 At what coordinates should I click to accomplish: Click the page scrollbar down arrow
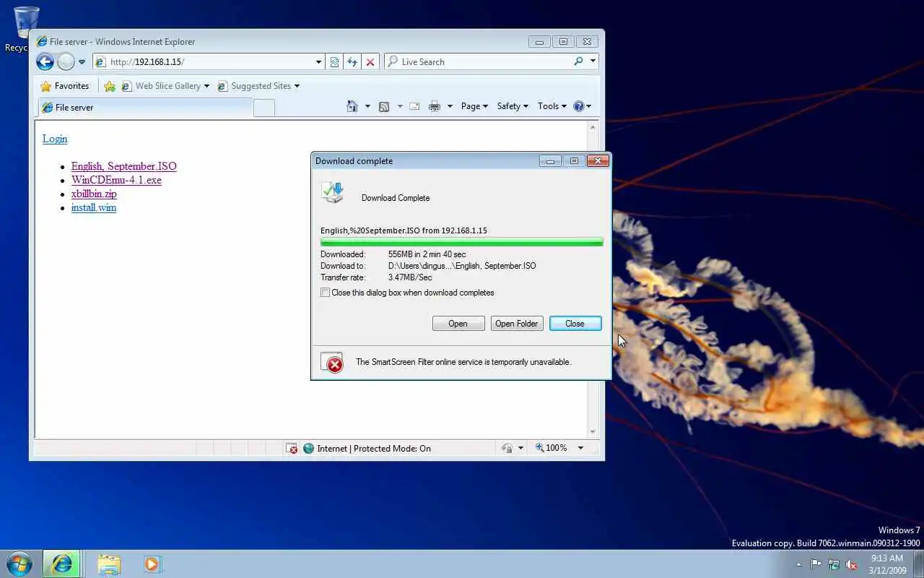593,432
